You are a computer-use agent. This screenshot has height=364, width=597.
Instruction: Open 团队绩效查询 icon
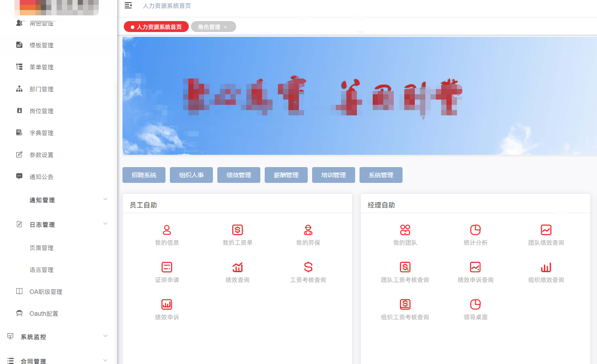point(546,230)
